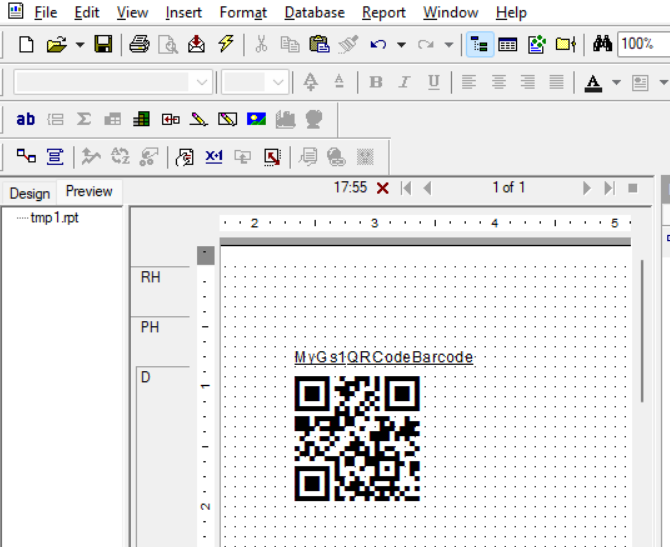Viewport: 670px width, 547px height.
Task: Click Increase Font Size icon
Action: click(311, 82)
